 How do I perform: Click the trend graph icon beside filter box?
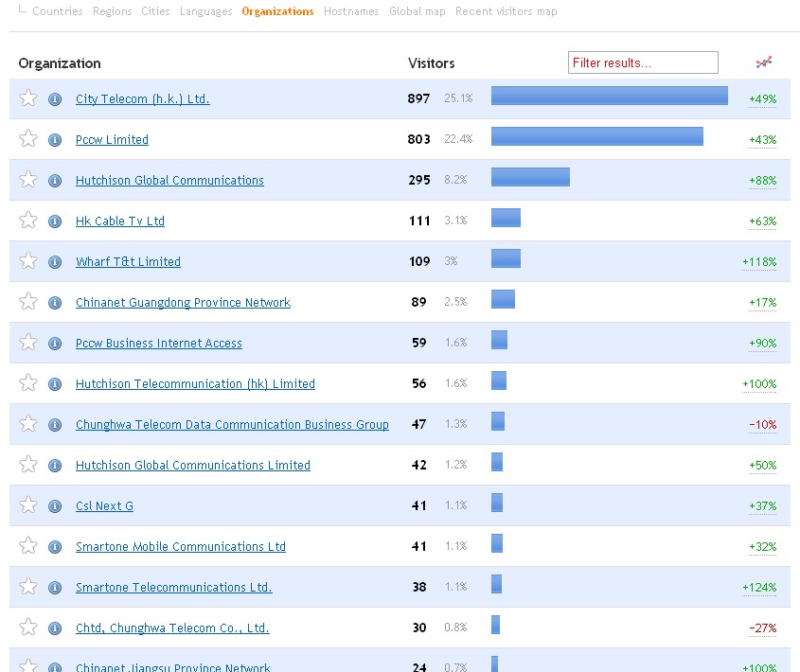click(x=764, y=62)
